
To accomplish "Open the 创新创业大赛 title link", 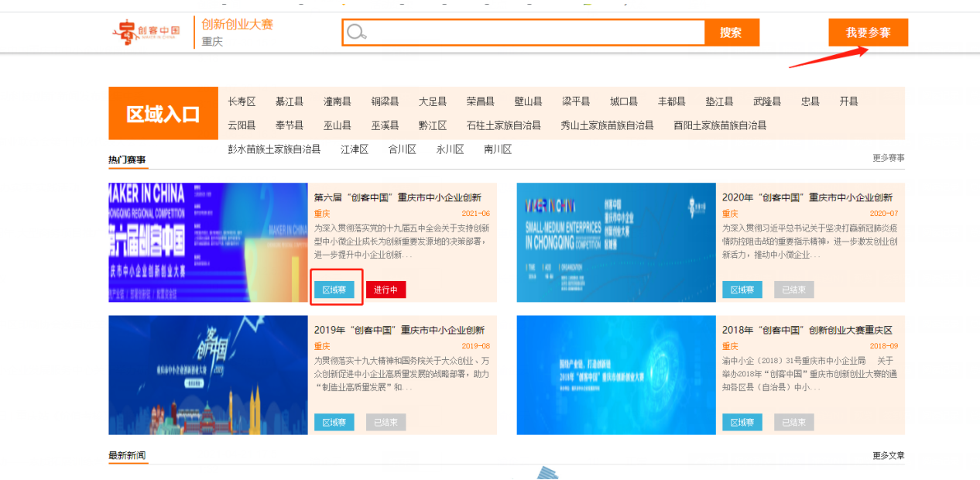I will 237,25.
